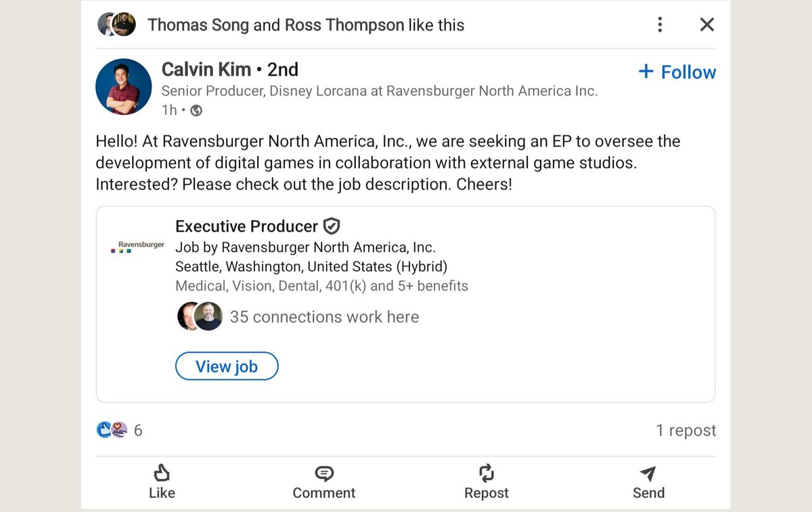Open the list of 6 reactions
Image resolution: width=812 pixels, height=512 pixels.
tap(138, 430)
